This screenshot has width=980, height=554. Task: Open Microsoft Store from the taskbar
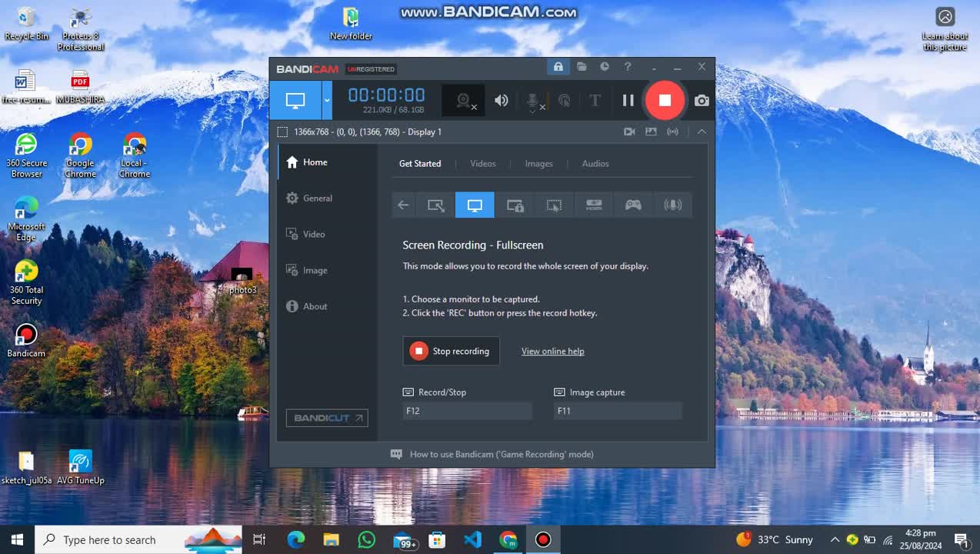point(437,539)
